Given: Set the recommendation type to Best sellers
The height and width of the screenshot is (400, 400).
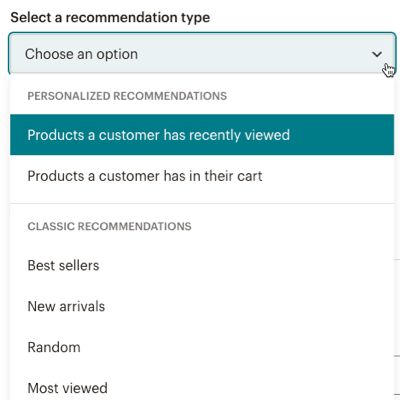Looking at the screenshot, I should (x=202, y=265).
